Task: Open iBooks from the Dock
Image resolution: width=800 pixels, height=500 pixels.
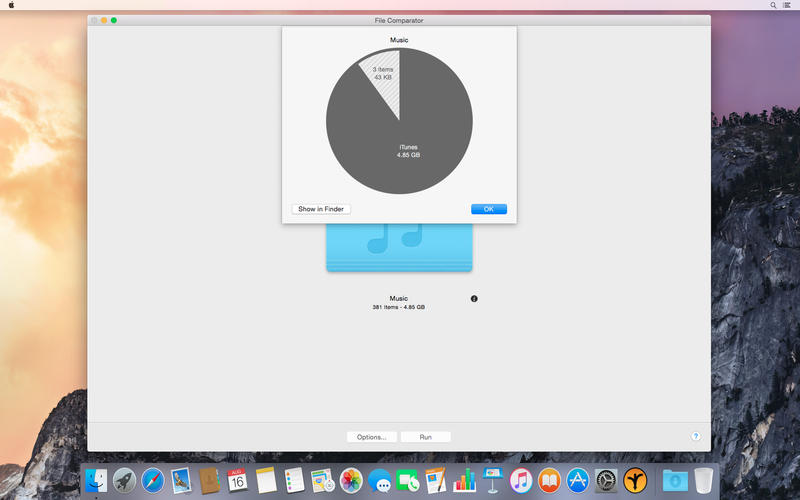Action: pos(549,480)
